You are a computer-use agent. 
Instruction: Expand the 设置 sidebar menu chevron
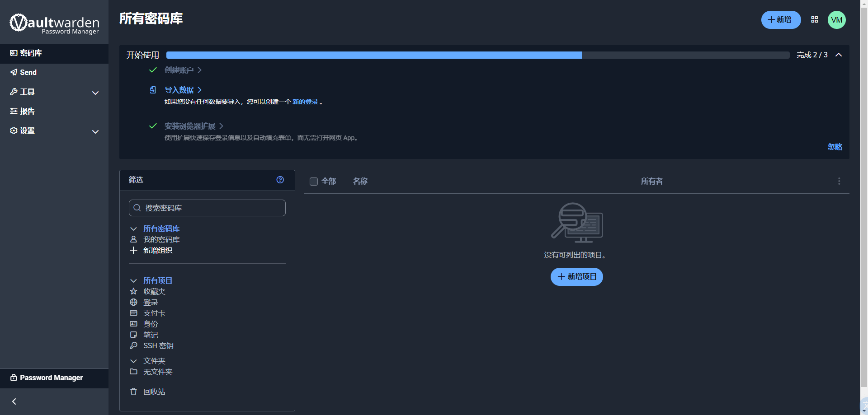click(95, 131)
